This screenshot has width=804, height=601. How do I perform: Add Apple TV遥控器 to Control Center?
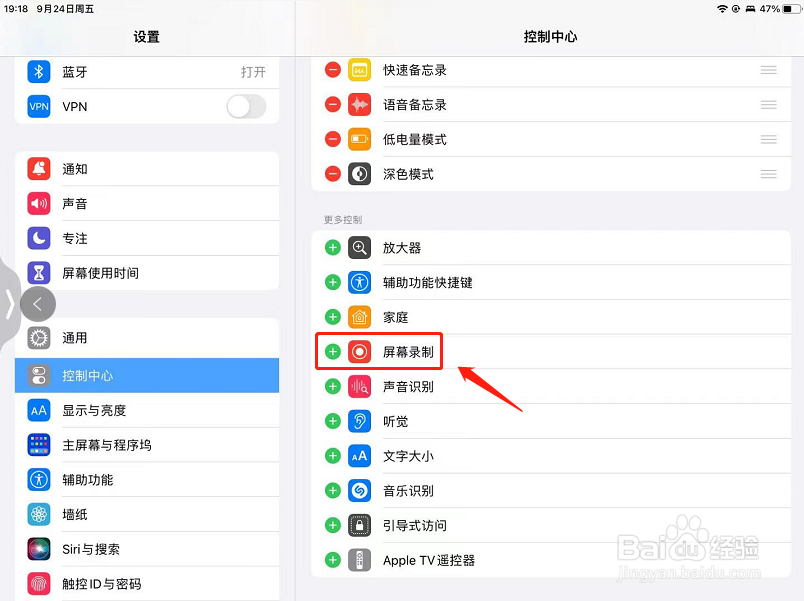pos(333,560)
